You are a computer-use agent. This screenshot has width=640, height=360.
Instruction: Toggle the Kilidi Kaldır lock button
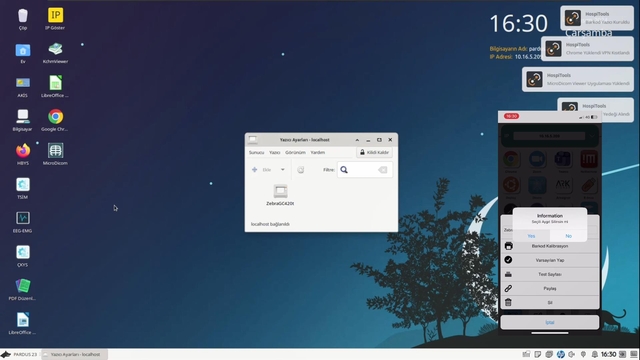pos(374,152)
